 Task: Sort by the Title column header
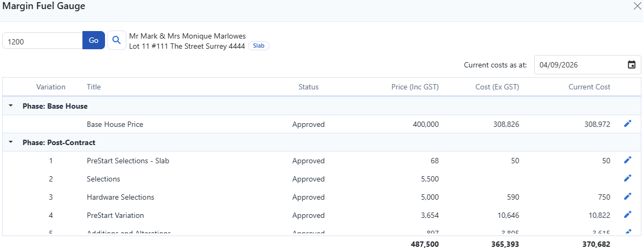[94, 87]
